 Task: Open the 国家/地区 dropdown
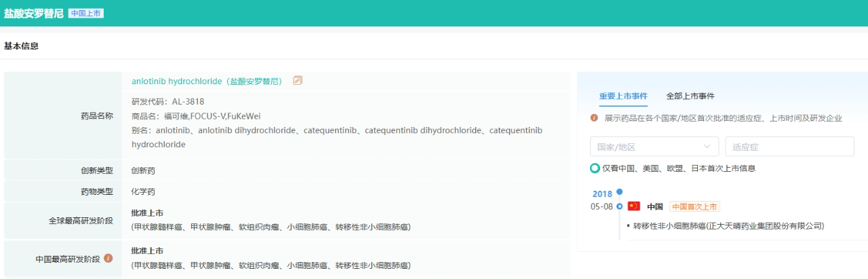coord(654,147)
